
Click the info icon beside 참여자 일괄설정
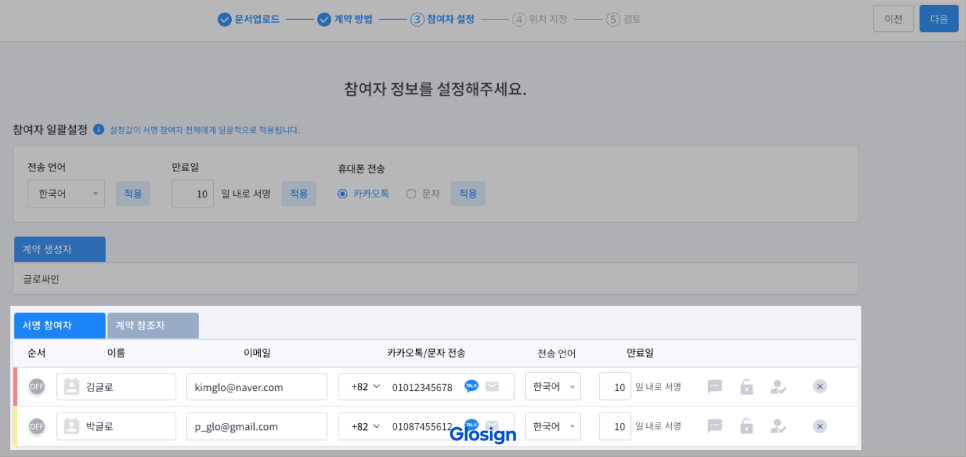(x=98, y=130)
